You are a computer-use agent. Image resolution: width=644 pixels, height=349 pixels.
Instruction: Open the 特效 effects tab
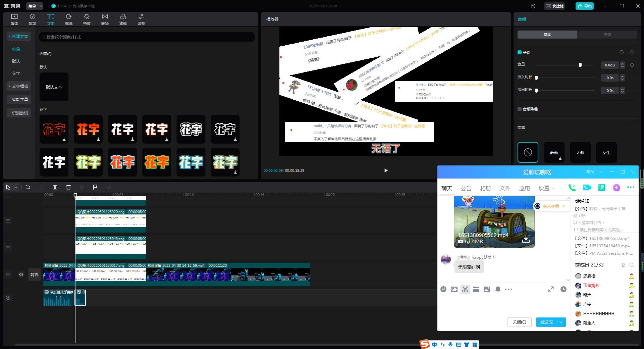pos(87,19)
